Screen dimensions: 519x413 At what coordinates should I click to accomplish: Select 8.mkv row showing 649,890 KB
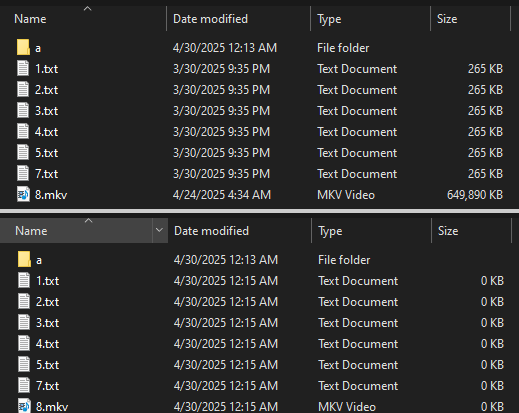pyautogui.click(x=259, y=195)
